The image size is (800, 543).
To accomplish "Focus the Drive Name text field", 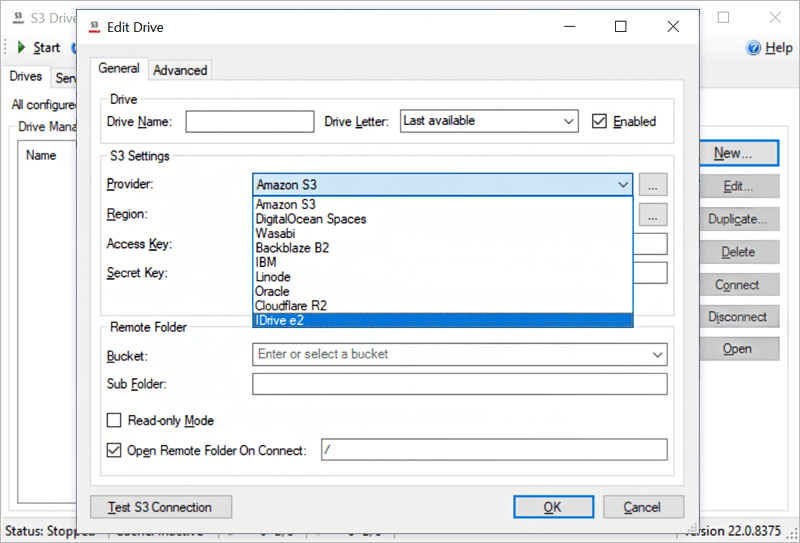I will point(249,121).
